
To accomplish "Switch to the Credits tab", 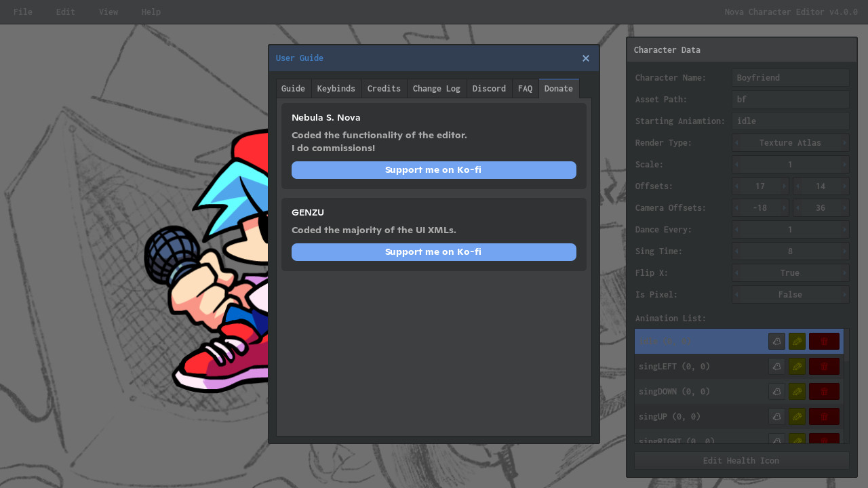I will pos(384,89).
